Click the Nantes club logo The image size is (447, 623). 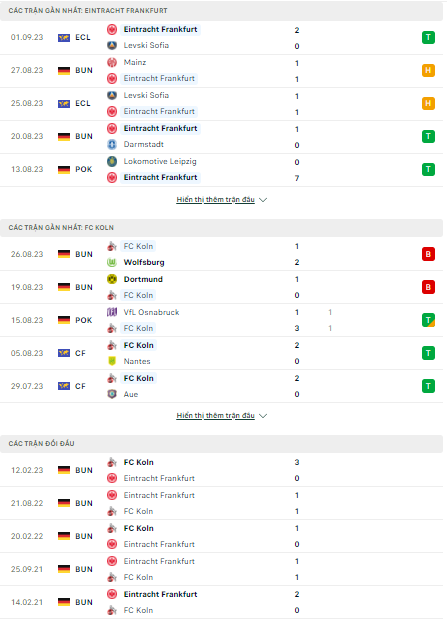point(112,361)
